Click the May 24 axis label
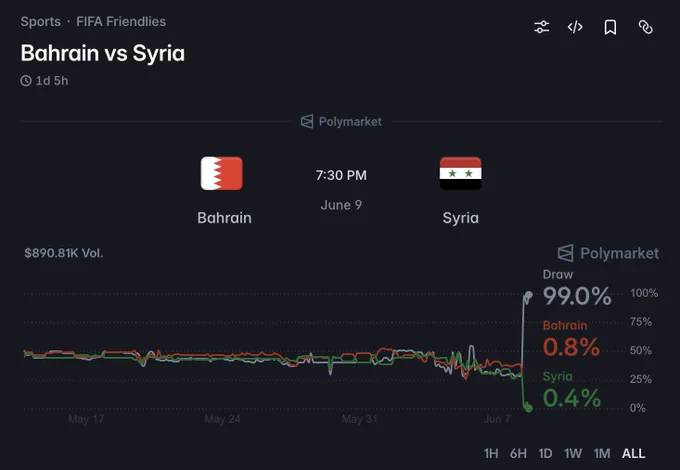Image resolution: width=680 pixels, height=470 pixels. coord(222,419)
